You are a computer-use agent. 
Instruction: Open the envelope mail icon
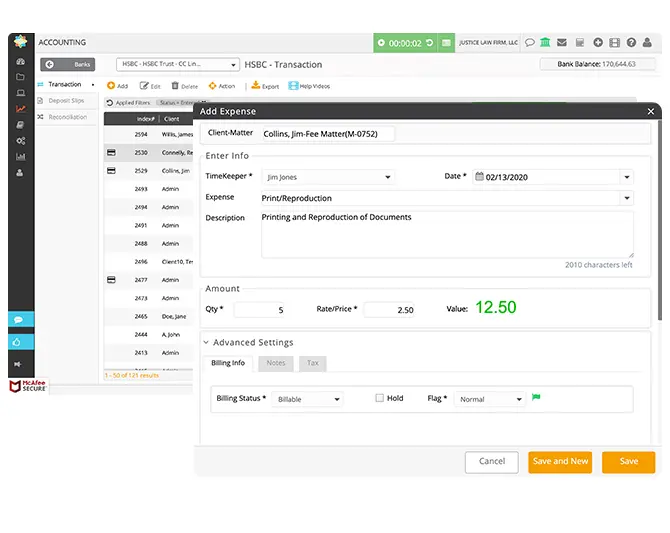pyautogui.click(x=562, y=42)
